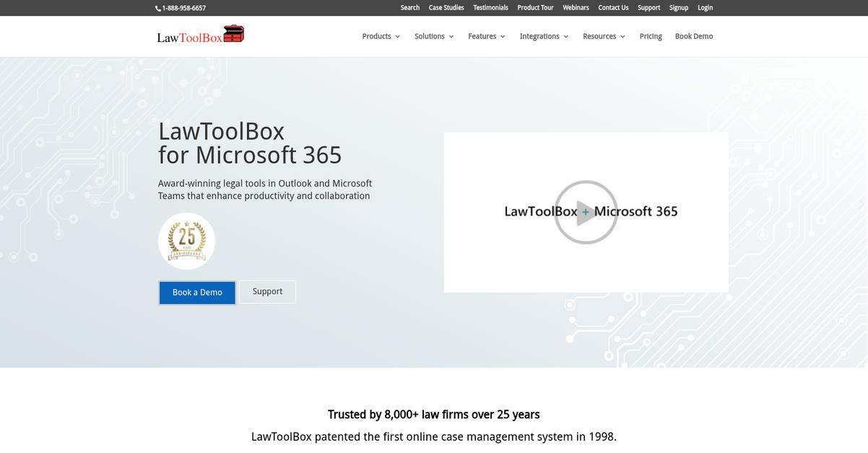Click the LawToolBox logo
The width and height of the screenshot is (868, 453).
201,34
